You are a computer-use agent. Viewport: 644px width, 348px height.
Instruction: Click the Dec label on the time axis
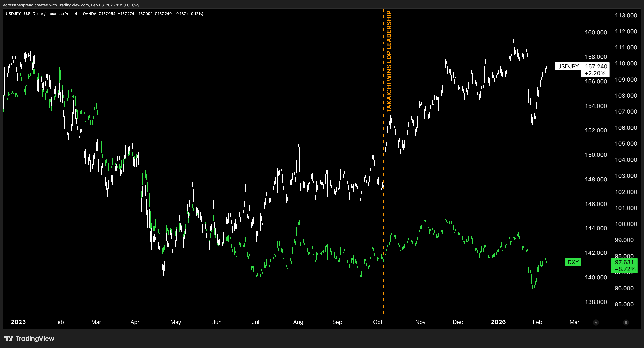pyautogui.click(x=458, y=322)
